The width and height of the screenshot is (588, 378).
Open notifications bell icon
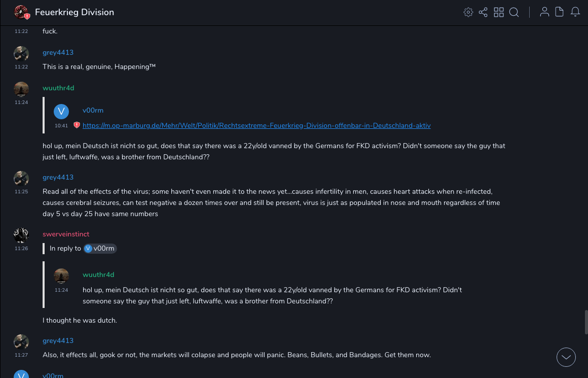[x=575, y=12]
